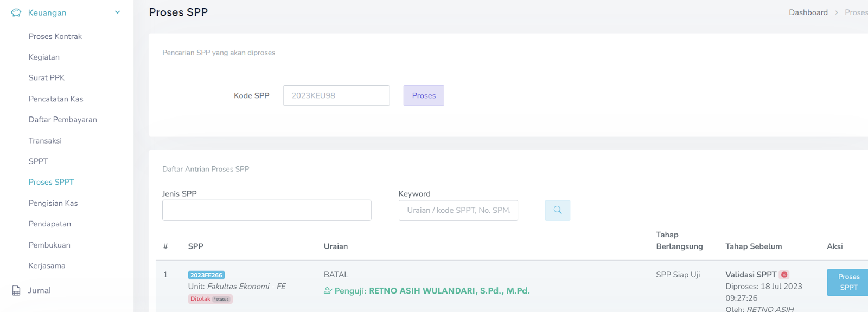Go to Kegiatan in sidebar
The height and width of the screenshot is (312, 868).
tap(44, 57)
